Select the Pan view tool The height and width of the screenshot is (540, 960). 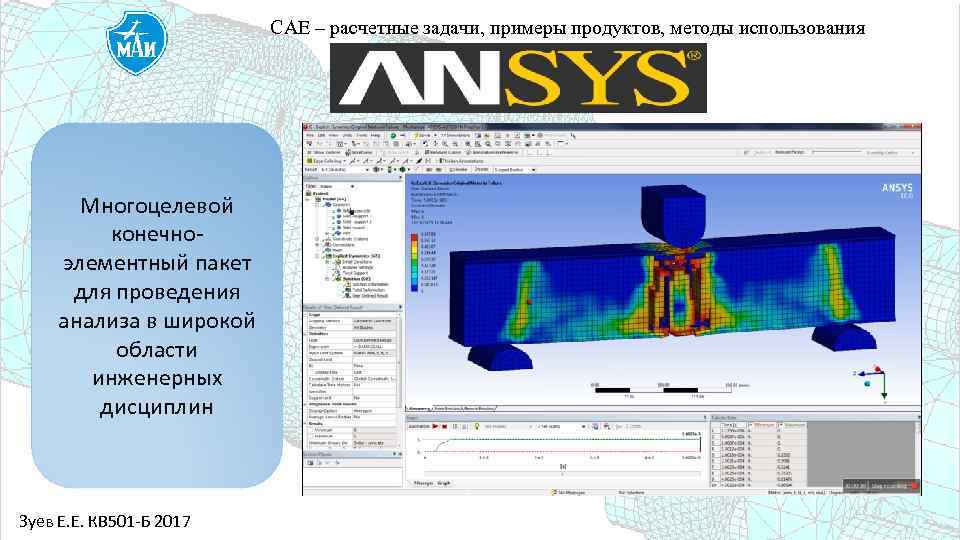[x=435, y=143]
